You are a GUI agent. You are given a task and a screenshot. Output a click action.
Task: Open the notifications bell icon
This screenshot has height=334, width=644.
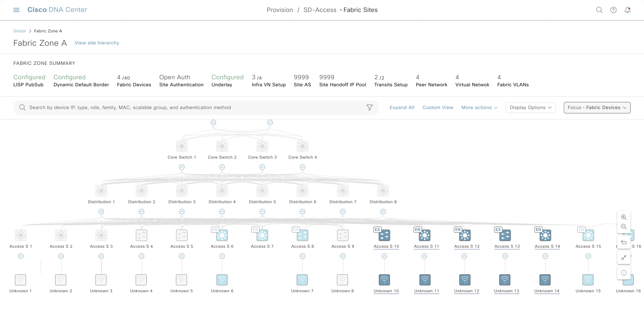click(x=628, y=10)
